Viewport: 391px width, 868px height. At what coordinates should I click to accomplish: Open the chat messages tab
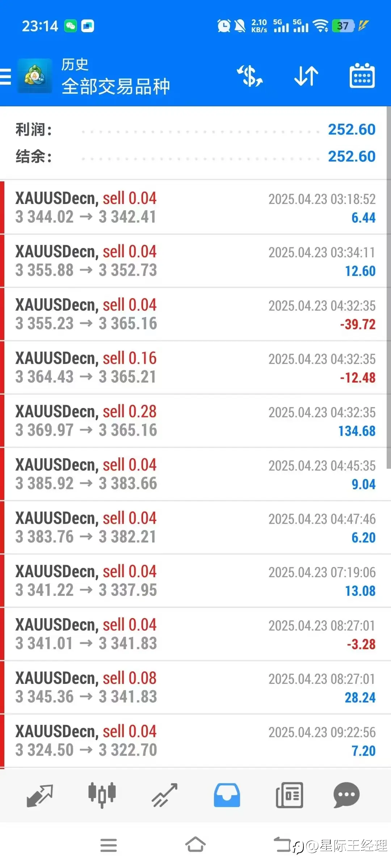(x=346, y=795)
